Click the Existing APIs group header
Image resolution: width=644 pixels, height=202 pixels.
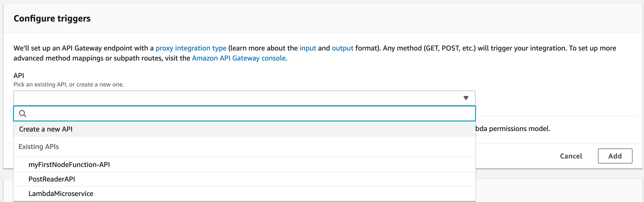[39, 146]
